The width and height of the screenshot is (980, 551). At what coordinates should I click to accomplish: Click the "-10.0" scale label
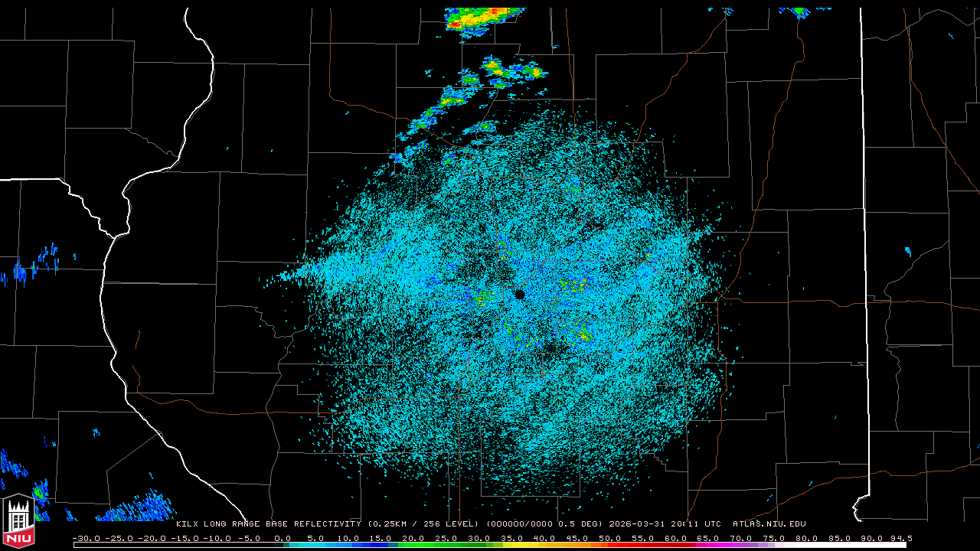[218, 538]
